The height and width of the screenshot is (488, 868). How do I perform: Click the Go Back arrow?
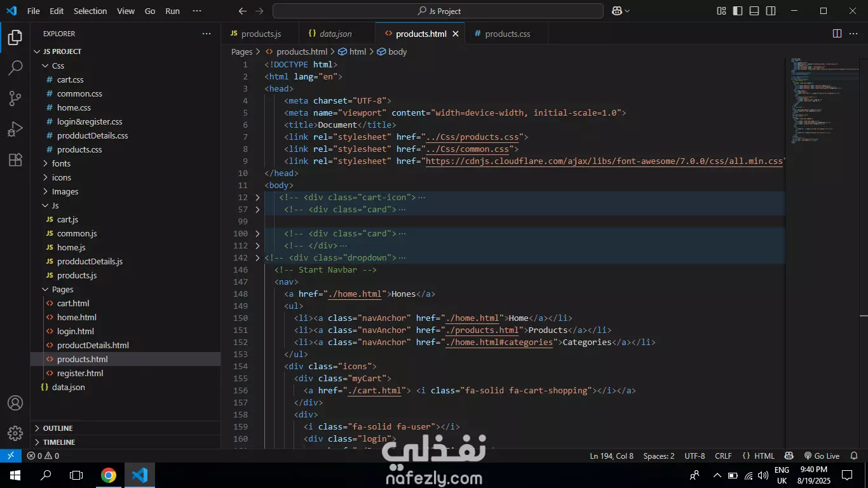[x=242, y=11]
